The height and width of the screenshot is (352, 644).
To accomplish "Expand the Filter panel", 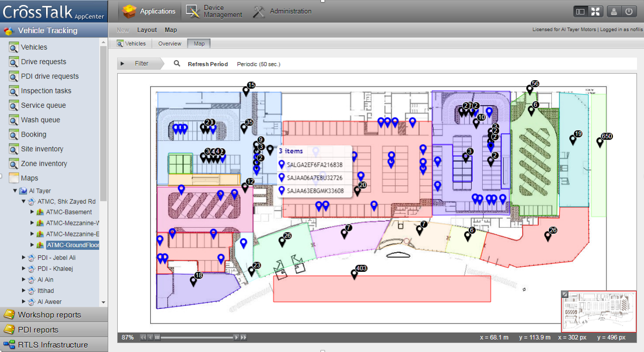I will pos(140,64).
